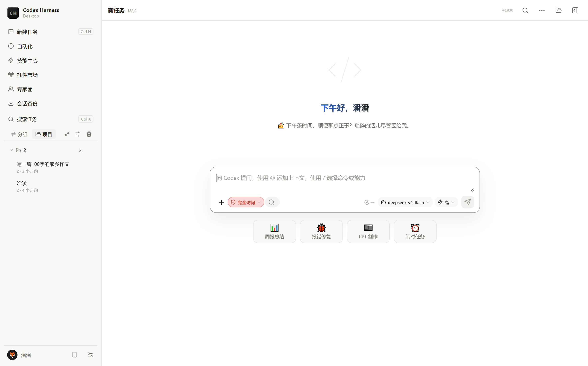Click the plus add-attachment icon
Image resolution: width=588 pixels, height=366 pixels.
click(221, 202)
